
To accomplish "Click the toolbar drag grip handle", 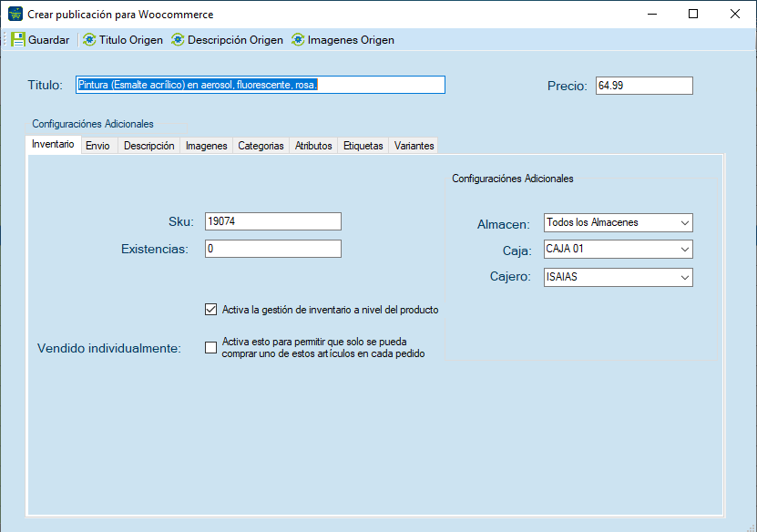I will tap(5, 39).
